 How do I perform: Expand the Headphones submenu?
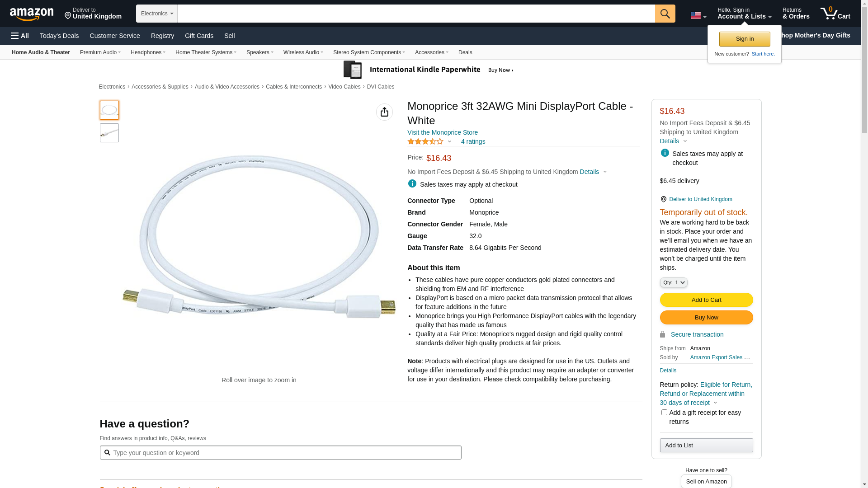click(148, 52)
